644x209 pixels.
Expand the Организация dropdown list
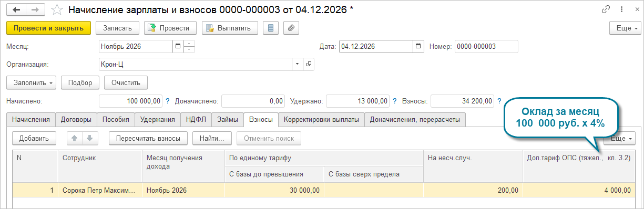click(x=297, y=64)
